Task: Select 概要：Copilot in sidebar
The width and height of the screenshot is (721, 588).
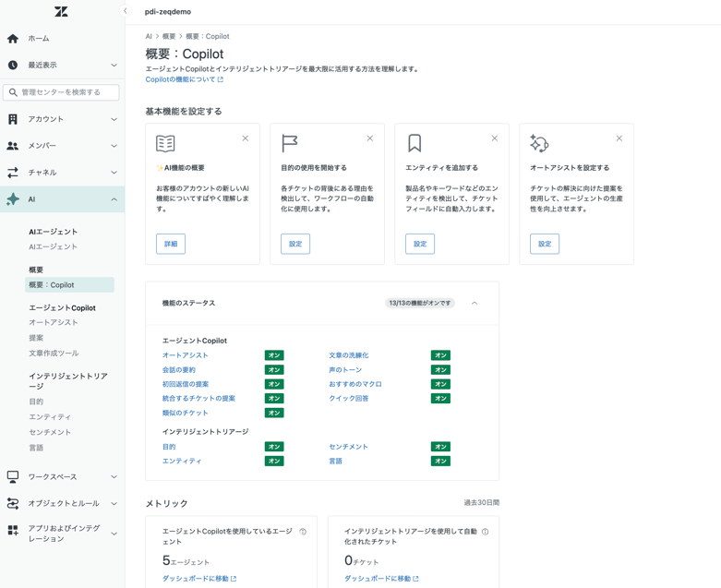Action: [69, 285]
